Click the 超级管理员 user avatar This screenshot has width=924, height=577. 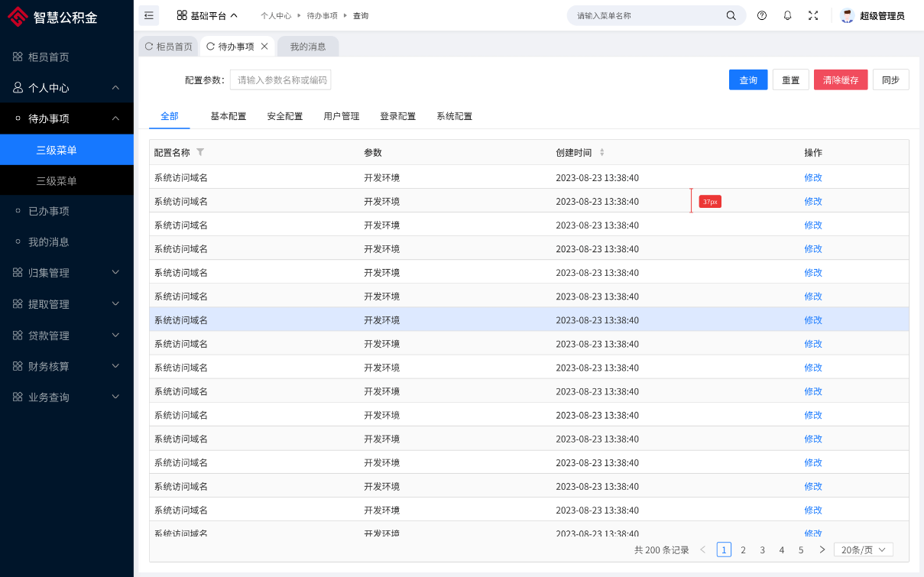(x=847, y=15)
